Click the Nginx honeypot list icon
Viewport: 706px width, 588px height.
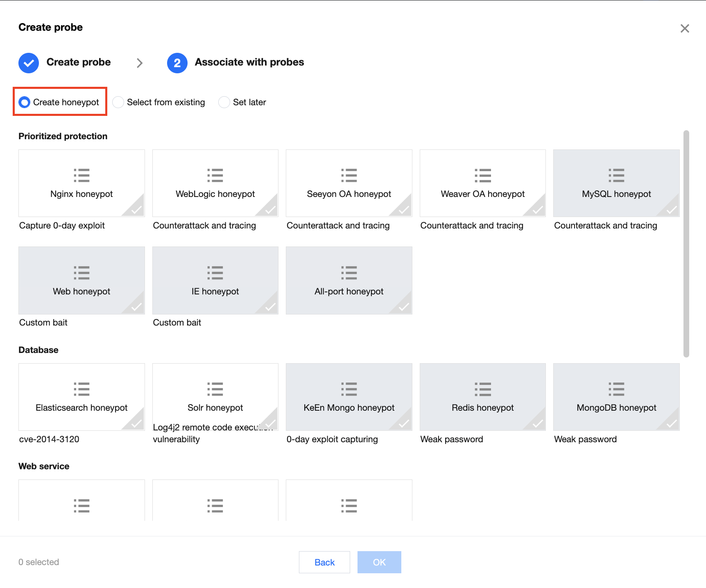coord(81,175)
